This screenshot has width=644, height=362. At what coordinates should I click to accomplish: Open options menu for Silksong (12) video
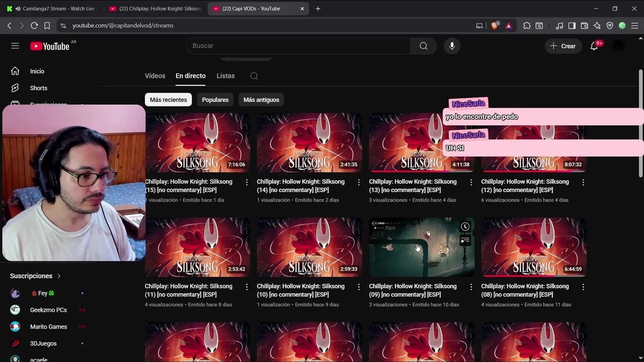tap(583, 182)
